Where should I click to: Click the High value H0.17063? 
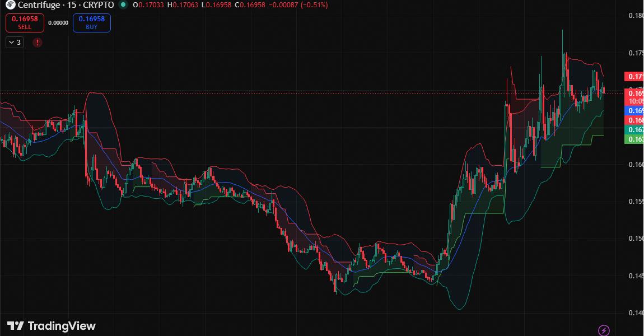[183, 5]
